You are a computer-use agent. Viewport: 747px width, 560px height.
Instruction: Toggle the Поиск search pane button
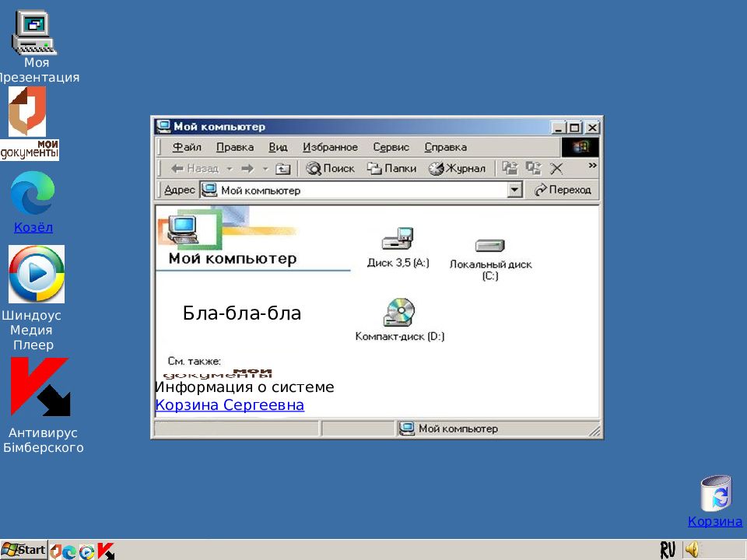331,169
